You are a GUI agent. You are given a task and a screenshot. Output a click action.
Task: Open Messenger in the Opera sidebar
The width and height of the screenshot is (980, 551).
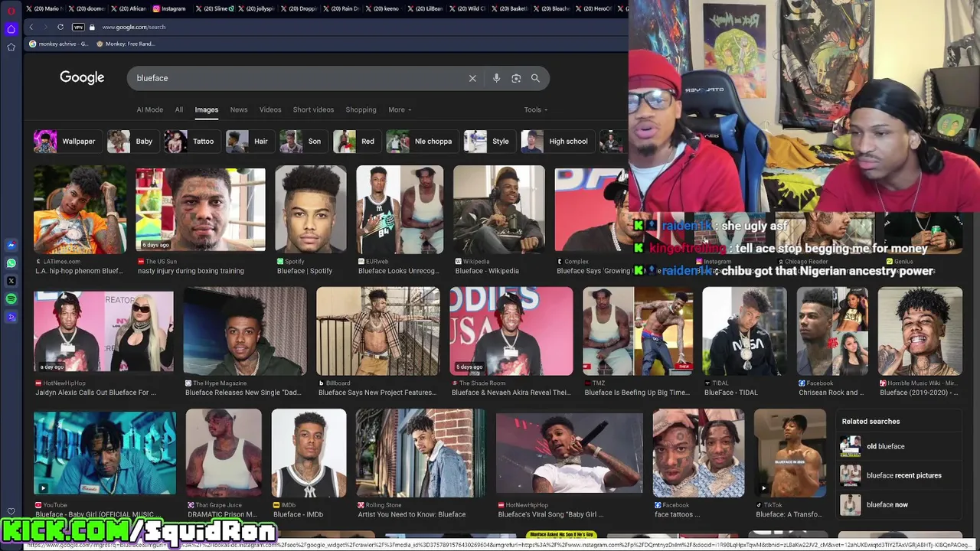coord(11,246)
